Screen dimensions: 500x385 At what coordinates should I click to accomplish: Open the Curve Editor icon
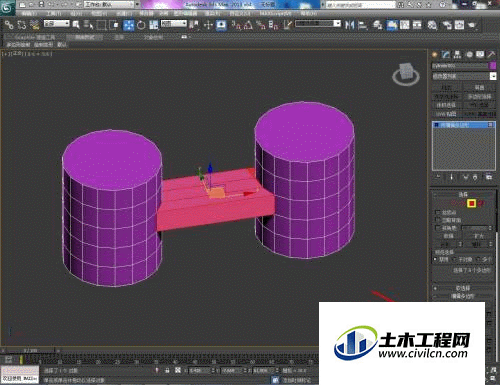coord(404,25)
